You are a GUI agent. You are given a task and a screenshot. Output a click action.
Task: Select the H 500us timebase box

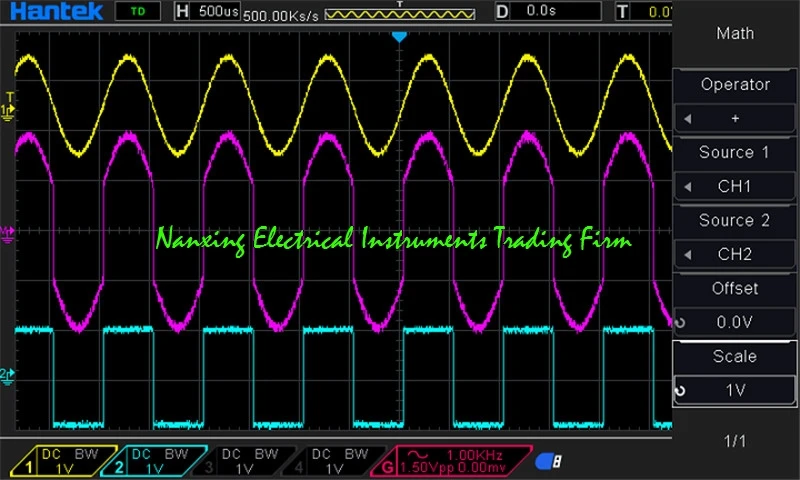click(x=207, y=11)
